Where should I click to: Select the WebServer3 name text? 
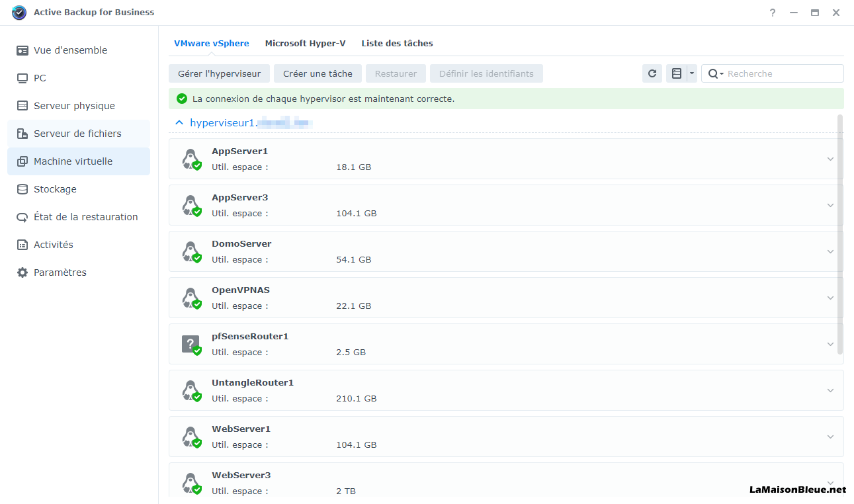[x=241, y=475]
